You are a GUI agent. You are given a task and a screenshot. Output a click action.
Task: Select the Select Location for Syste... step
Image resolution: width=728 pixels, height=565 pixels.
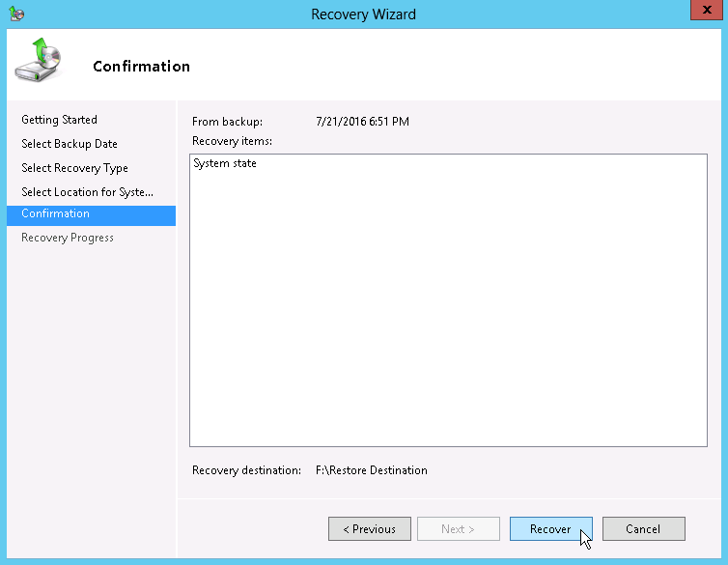(87, 192)
